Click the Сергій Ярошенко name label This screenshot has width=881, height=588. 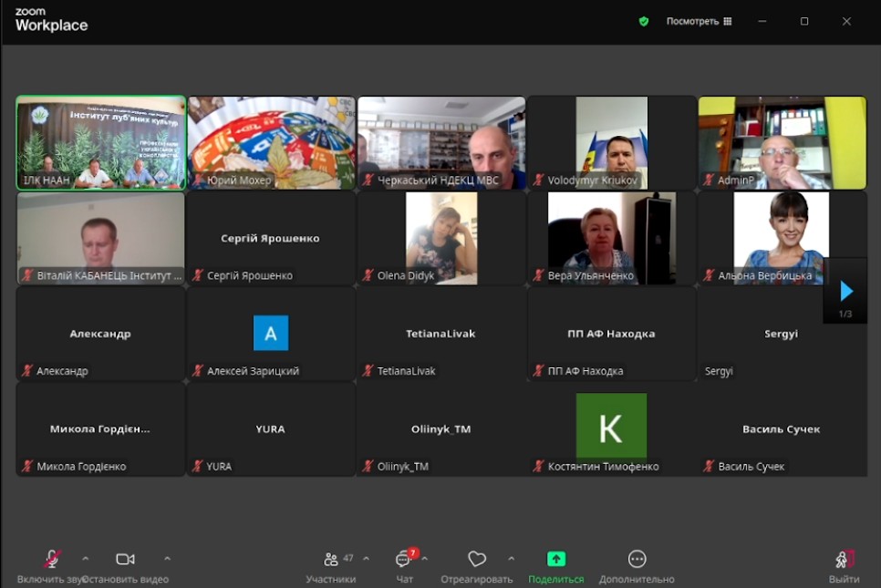[x=250, y=275]
